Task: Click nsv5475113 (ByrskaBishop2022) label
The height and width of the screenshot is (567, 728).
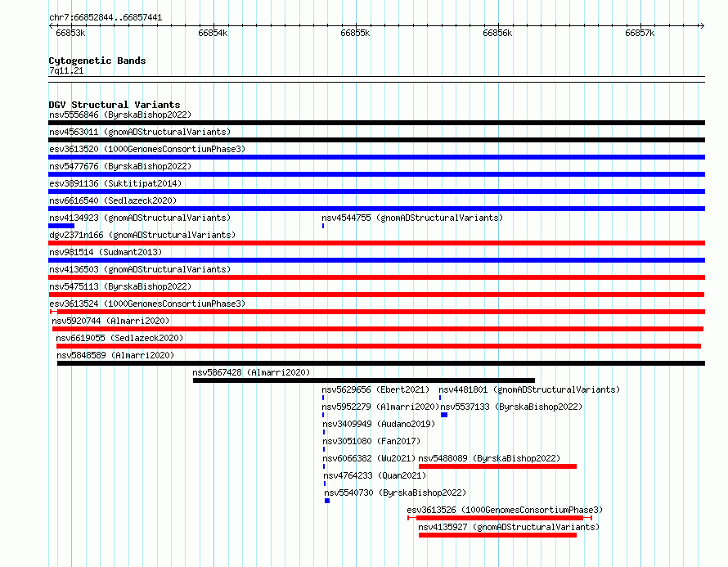Action: click(x=120, y=286)
